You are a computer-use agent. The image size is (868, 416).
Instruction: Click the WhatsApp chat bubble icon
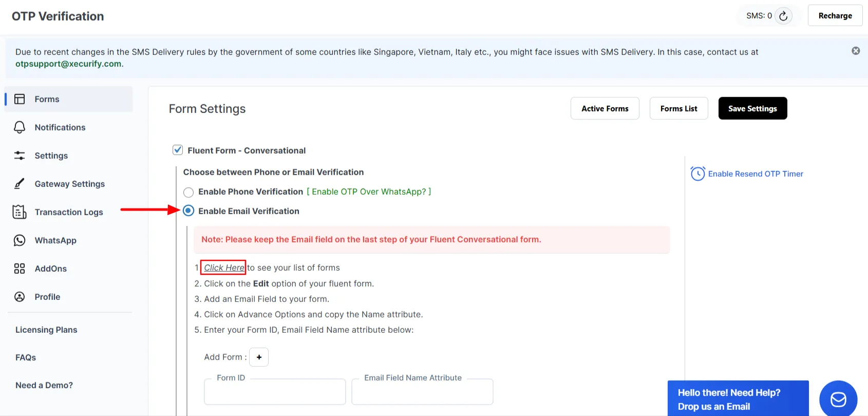(x=20, y=240)
